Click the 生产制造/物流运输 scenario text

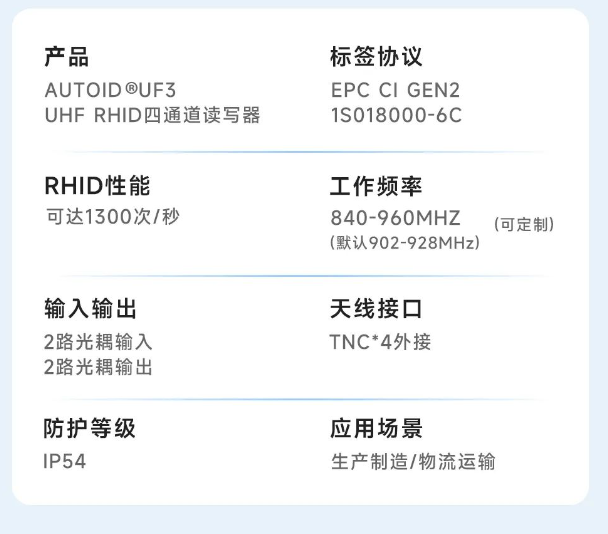pos(413,462)
